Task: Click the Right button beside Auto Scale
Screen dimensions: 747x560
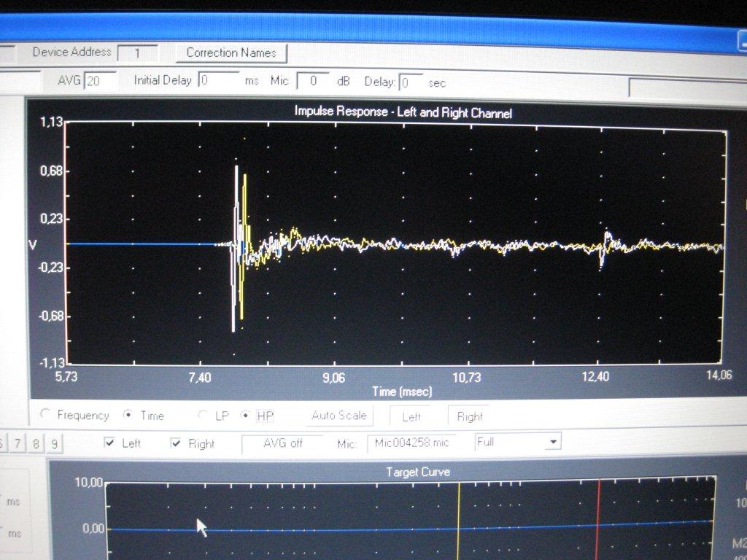Action: pos(469,416)
